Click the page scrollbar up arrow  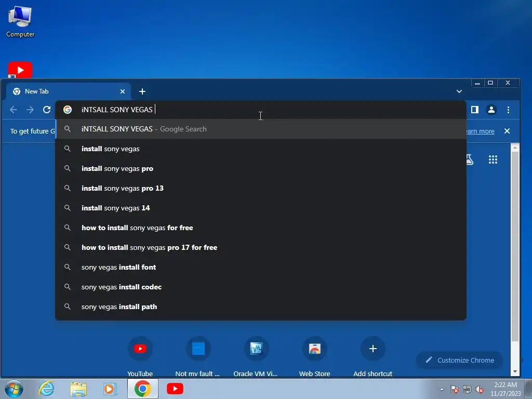tap(515, 147)
